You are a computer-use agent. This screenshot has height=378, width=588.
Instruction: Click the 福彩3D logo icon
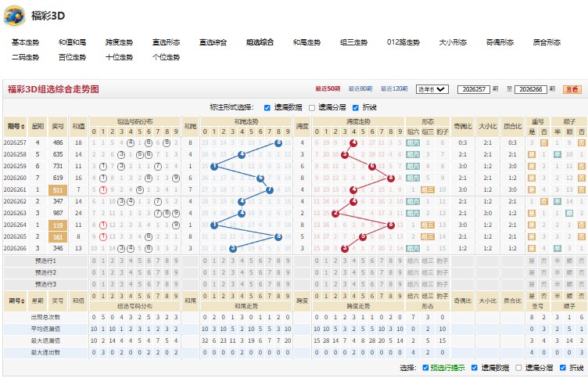tap(14, 16)
